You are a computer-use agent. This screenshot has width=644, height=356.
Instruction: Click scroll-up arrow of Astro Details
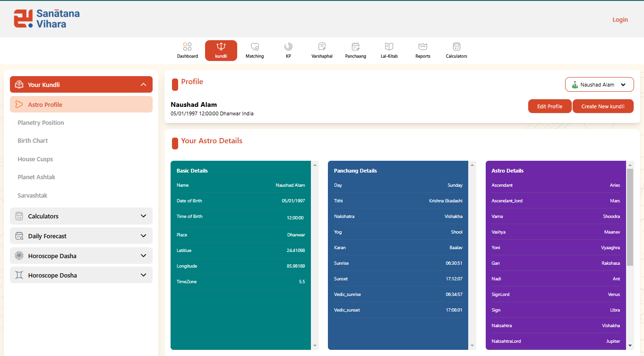(x=630, y=165)
